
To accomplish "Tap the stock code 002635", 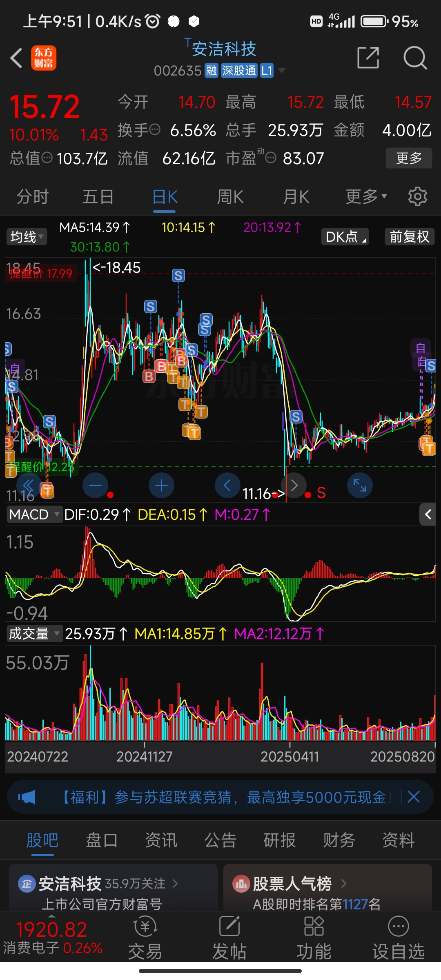I will (178, 71).
